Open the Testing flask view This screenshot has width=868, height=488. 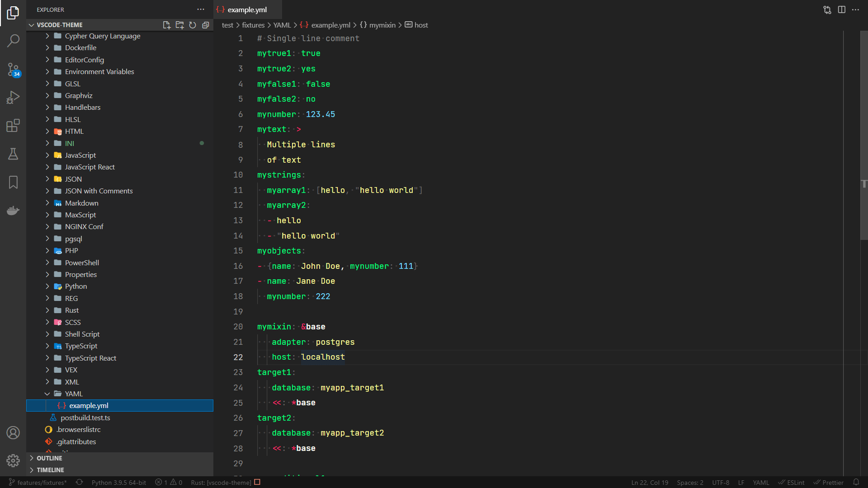pos(13,154)
